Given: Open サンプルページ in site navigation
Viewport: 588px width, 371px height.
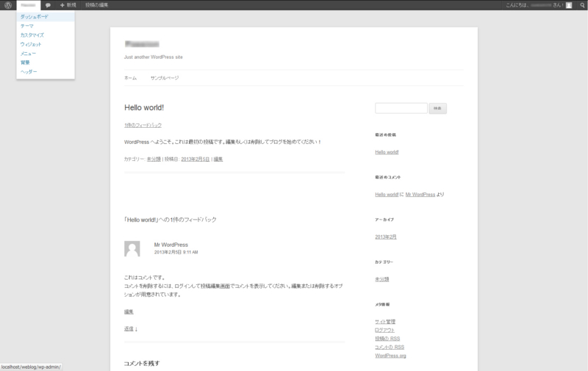Looking at the screenshot, I should [165, 78].
